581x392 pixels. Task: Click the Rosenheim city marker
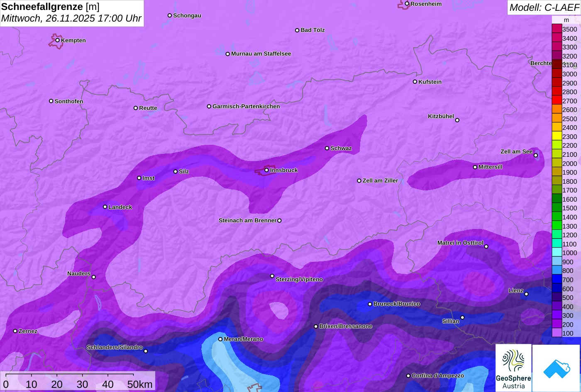point(407,4)
